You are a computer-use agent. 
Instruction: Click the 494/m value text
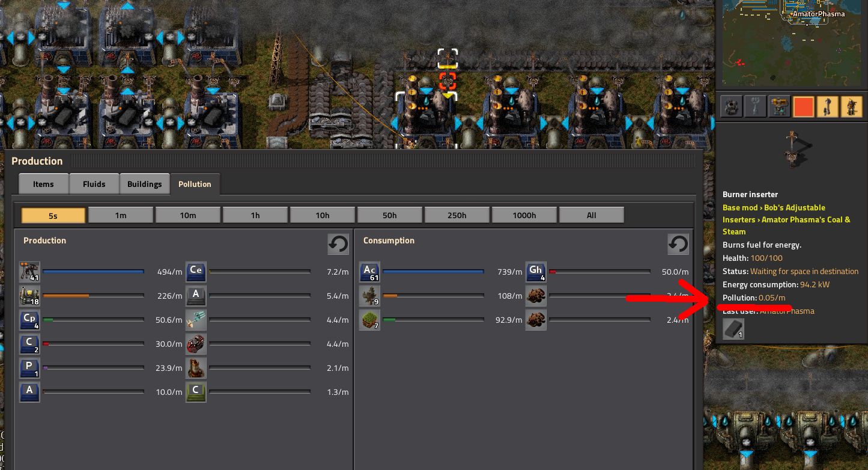point(169,272)
